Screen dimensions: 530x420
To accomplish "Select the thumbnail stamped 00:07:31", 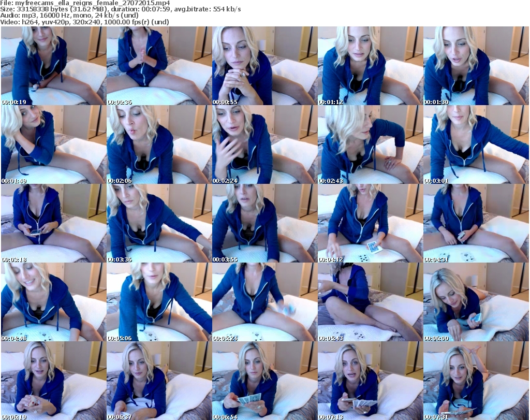I will click(x=476, y=381).
